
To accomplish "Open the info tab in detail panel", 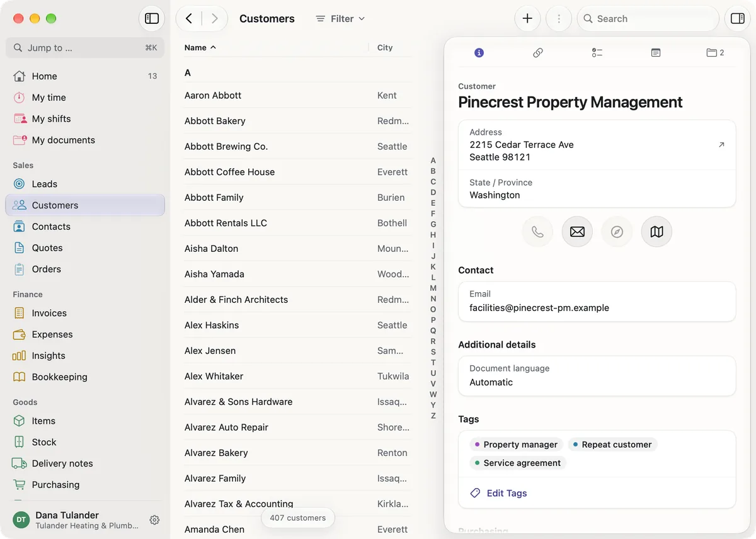I will click(x=479, y=53).
